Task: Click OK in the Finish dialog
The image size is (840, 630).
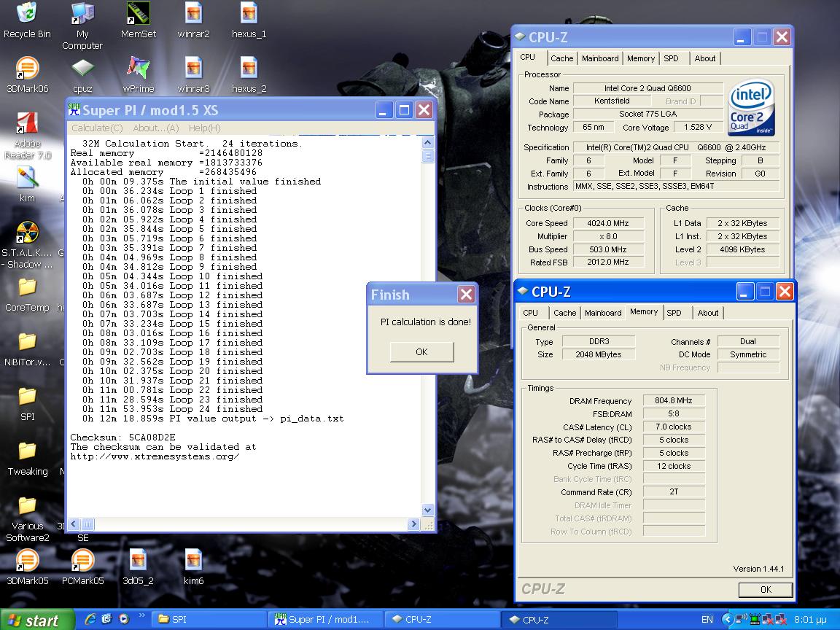Action: 421,352
